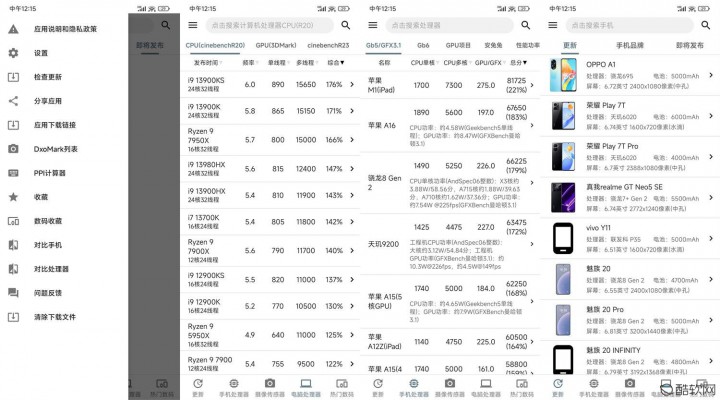Tap 电脑处理器 laptop icon on cinebench screen

pyautogui.click(x=306, y=383)
